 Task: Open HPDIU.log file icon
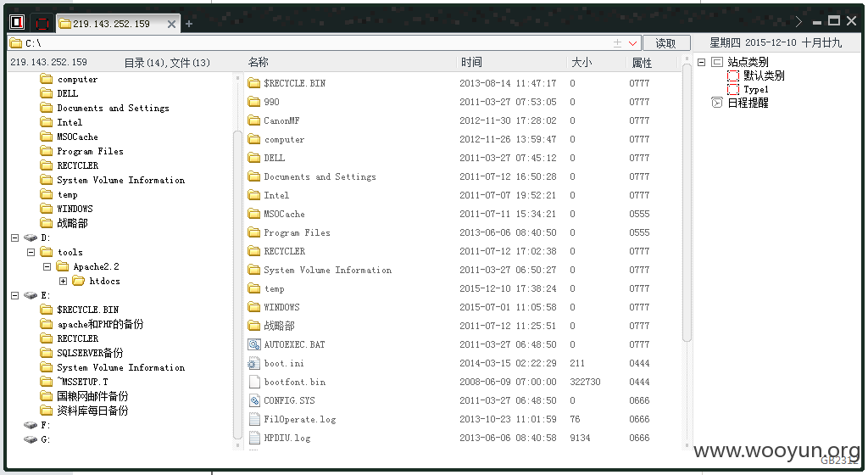pyautogui.click(x=254, y=438)
